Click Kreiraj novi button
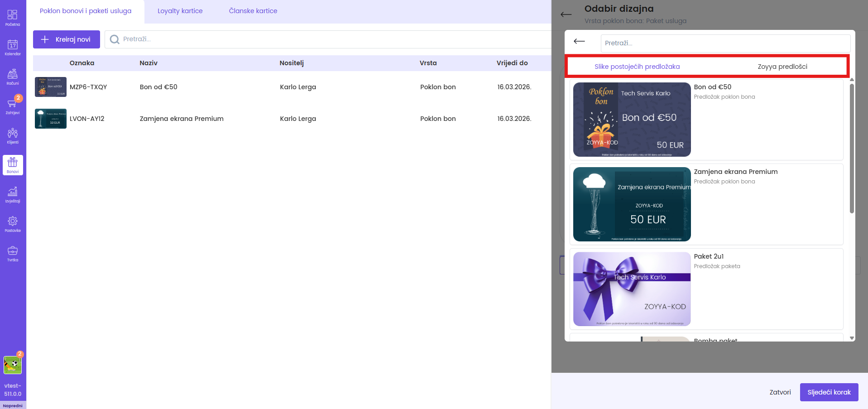Screen dimensions: 868x409 [66, 39]
